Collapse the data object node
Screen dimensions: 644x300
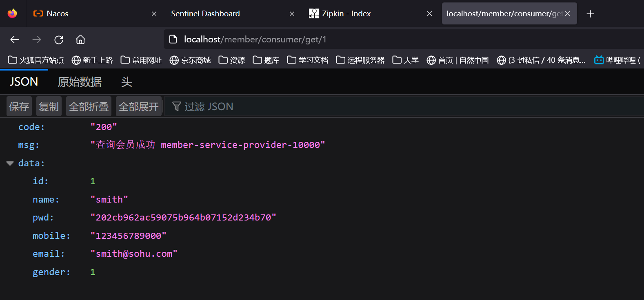pyautogui.click(x=10, y=163)
